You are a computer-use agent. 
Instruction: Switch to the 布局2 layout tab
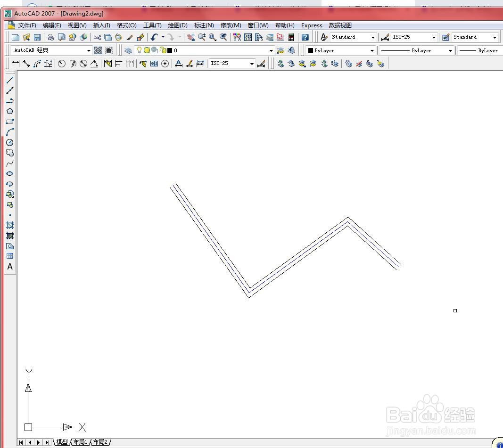(100, 442)
